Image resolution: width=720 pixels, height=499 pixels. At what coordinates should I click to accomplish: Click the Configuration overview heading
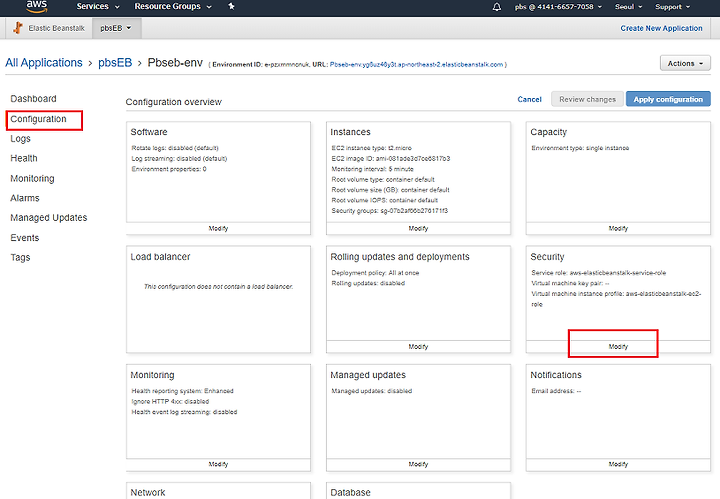[x=174, y=102]
